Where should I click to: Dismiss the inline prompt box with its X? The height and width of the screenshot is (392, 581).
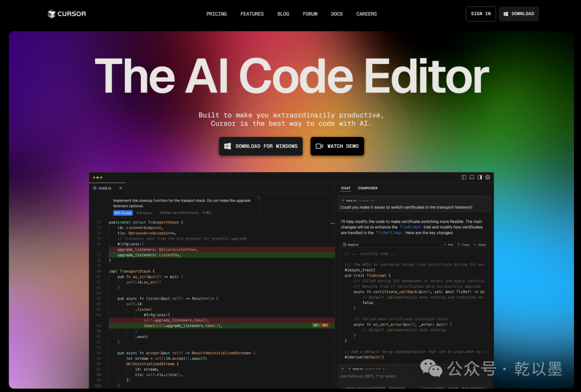[x=258, y=198]
